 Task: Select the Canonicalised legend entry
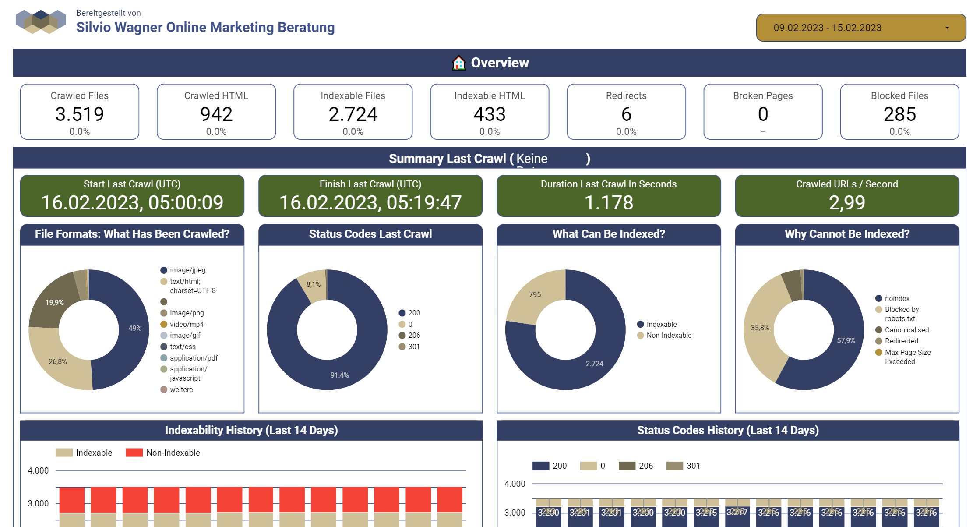[902, 330]
